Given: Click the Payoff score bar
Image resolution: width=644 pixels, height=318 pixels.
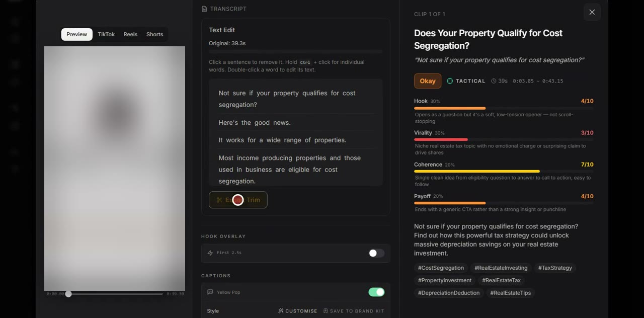Looking at the screenshot, I should (504, 203).
